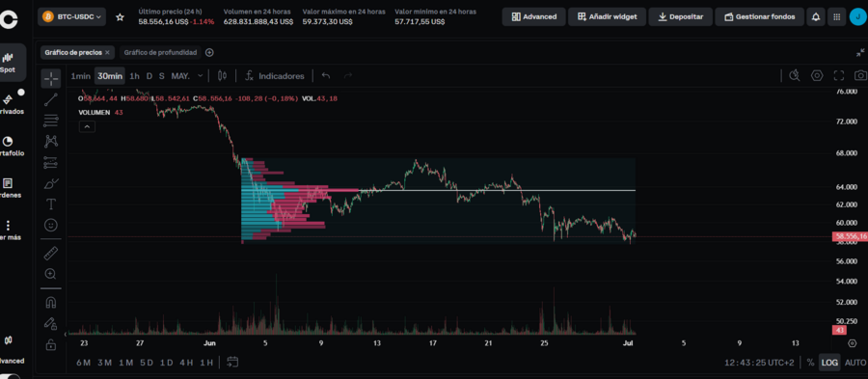Open Portafolio in the sidebar

pyautogui.click(x=10, y=146)
